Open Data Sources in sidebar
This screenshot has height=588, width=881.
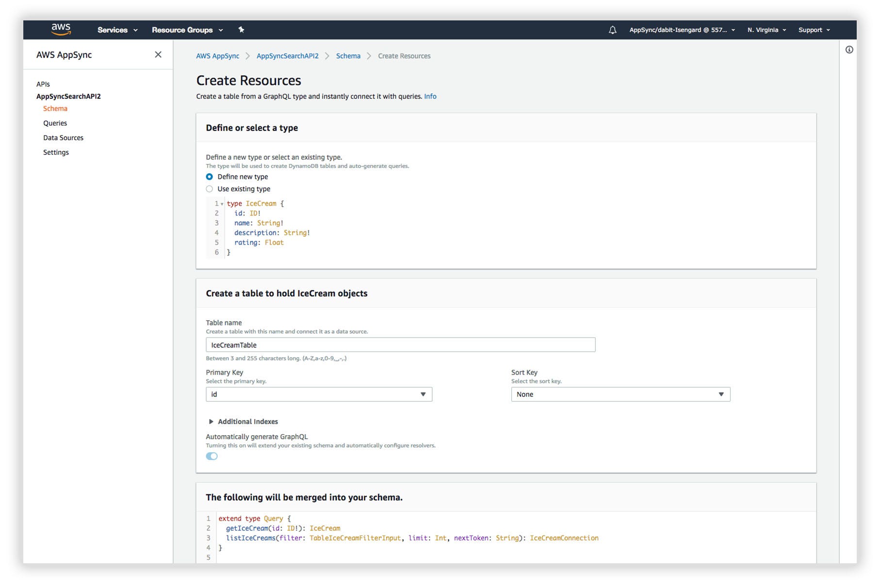pos(63,138)
